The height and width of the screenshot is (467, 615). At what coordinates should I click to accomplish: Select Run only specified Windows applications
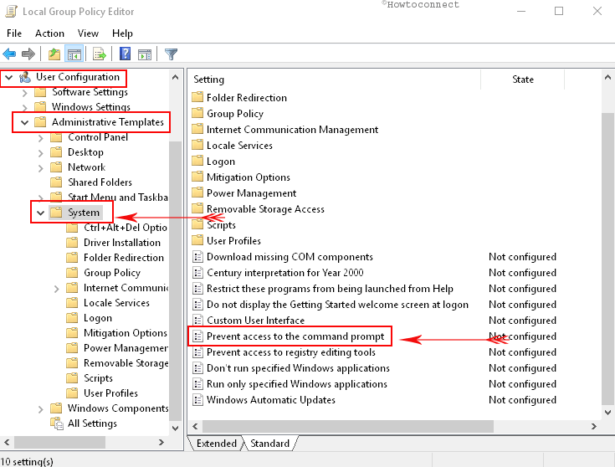pos(297,384)
